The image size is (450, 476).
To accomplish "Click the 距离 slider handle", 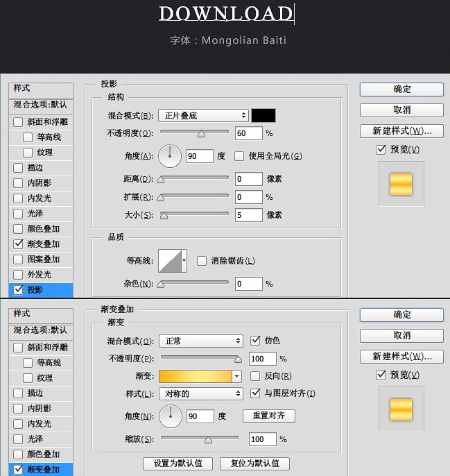I will (161, 180).
